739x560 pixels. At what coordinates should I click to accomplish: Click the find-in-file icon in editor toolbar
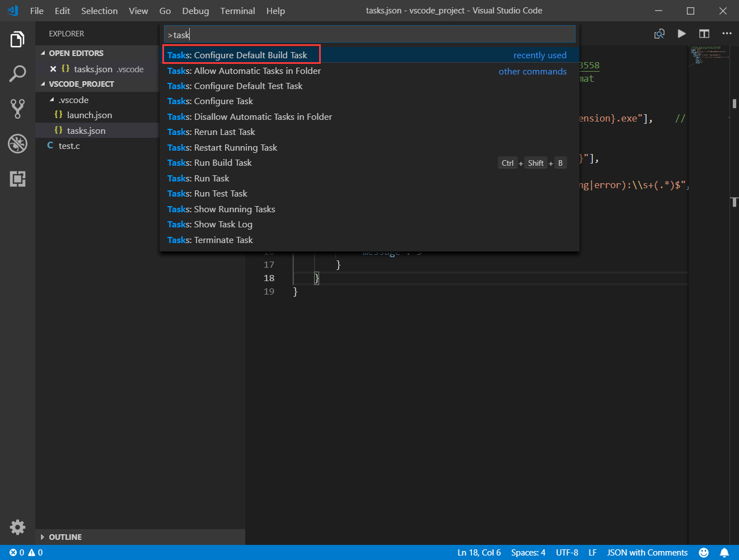pos(660,34)
